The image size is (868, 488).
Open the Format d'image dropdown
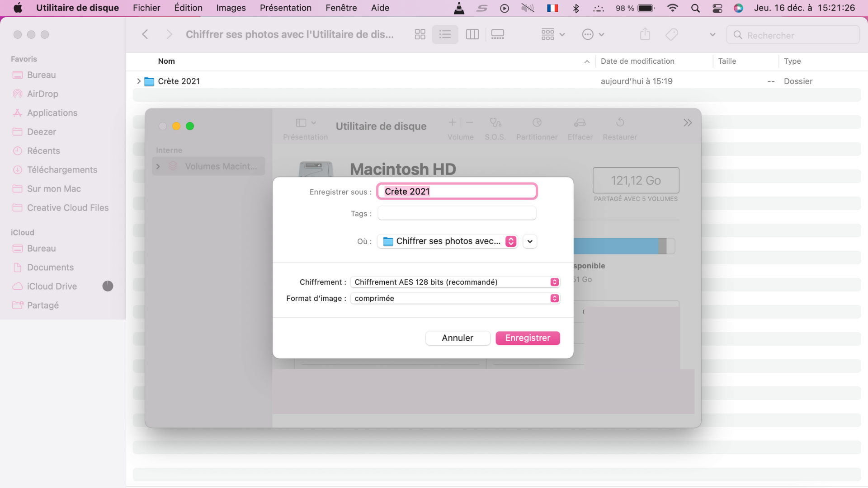click(x=456, y=298)
